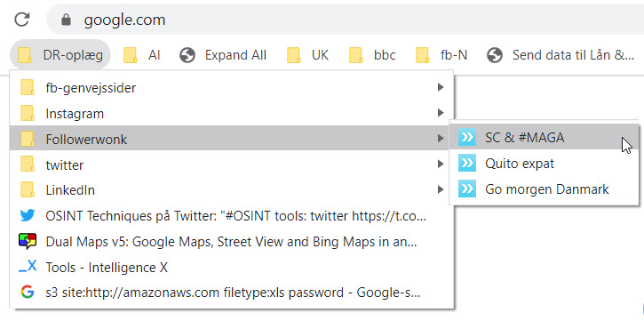Screen dimensions: 644x321
Task: Click the folder icon beside LinkedIn
Action: (x=28, y=190)
